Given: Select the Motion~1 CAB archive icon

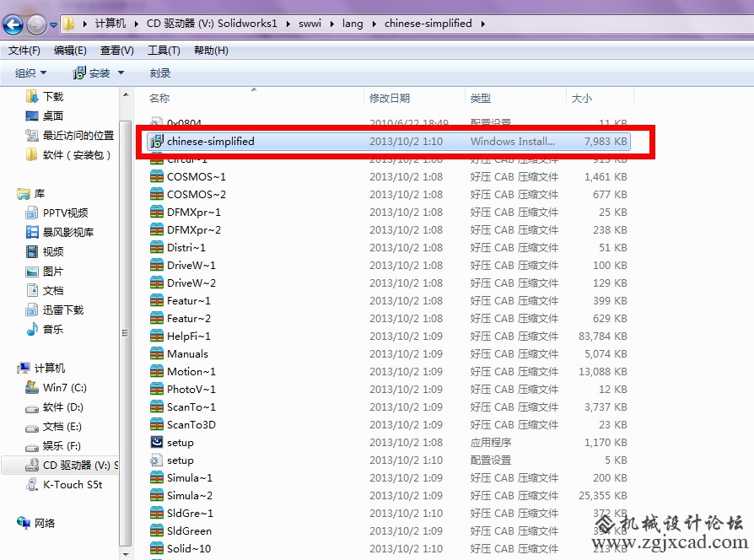Looking at the screenshot, I should pos(157,372).
